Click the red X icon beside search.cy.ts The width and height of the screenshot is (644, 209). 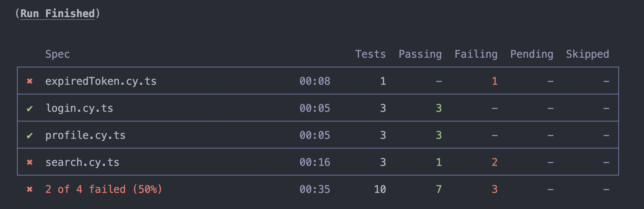pyautogui.click(x=30, y=162)
